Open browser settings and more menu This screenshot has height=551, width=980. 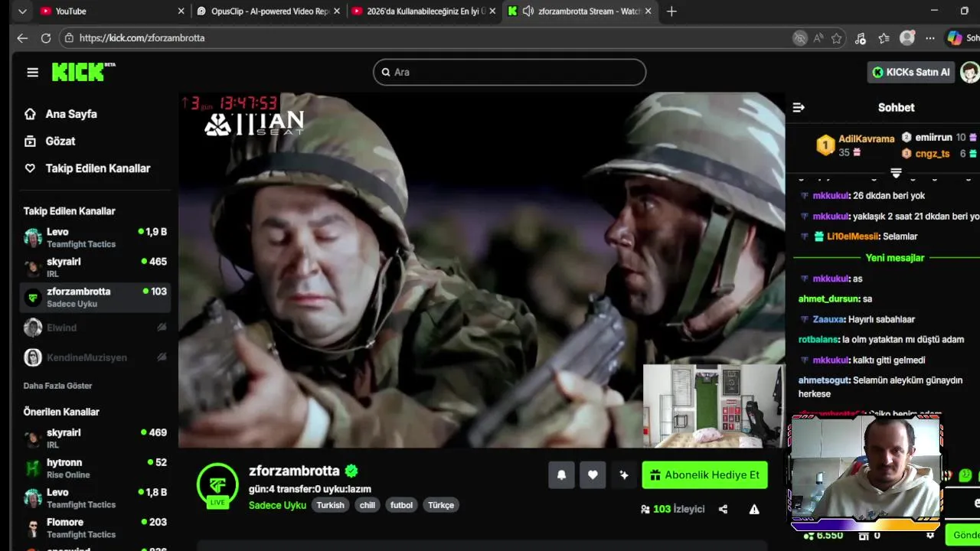click(x=930, y=37)
